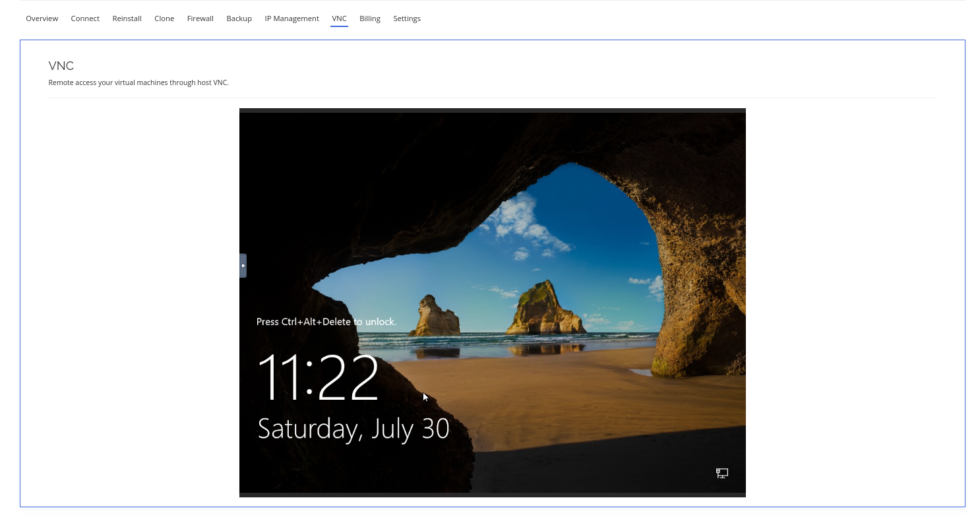Viewport: 980px width, 531px height.
Task: Click the network icon on lock screen
Action: pos(721,473)
